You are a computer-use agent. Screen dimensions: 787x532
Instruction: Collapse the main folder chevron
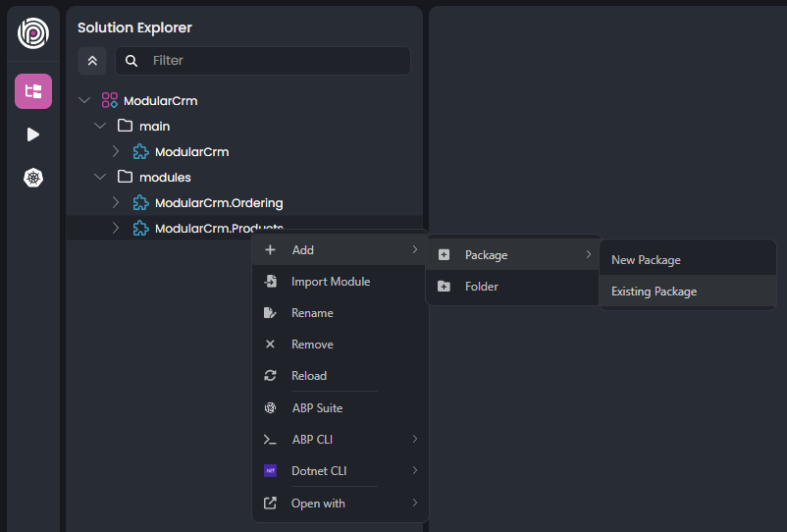coord(100,126)
